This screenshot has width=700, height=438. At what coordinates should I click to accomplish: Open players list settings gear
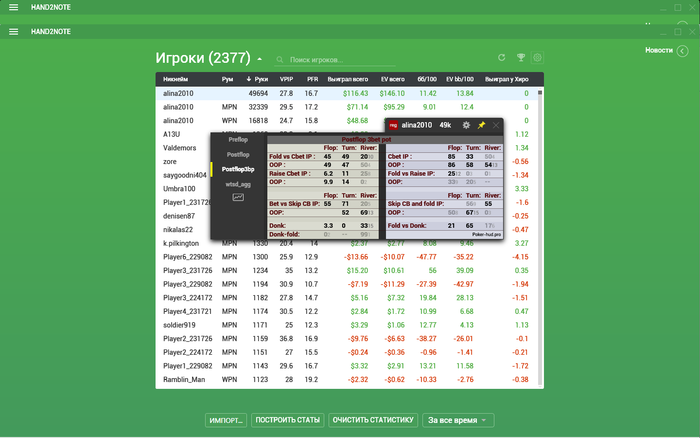(x=537, y=58)
